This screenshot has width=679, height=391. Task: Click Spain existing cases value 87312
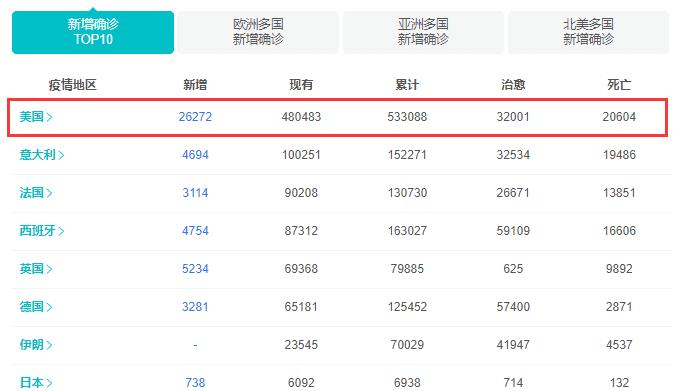point(301,231)
